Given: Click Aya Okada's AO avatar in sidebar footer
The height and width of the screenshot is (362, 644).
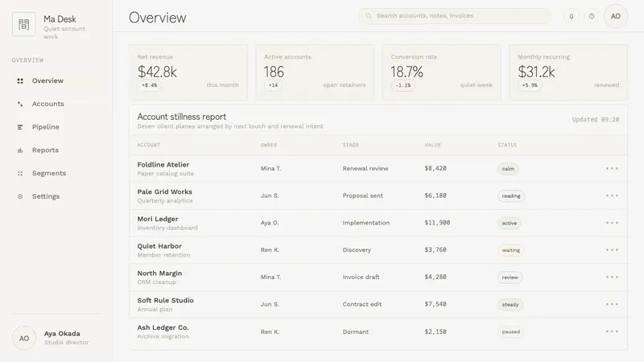Looking at the screenshot, I should click(x=24, y=338).
